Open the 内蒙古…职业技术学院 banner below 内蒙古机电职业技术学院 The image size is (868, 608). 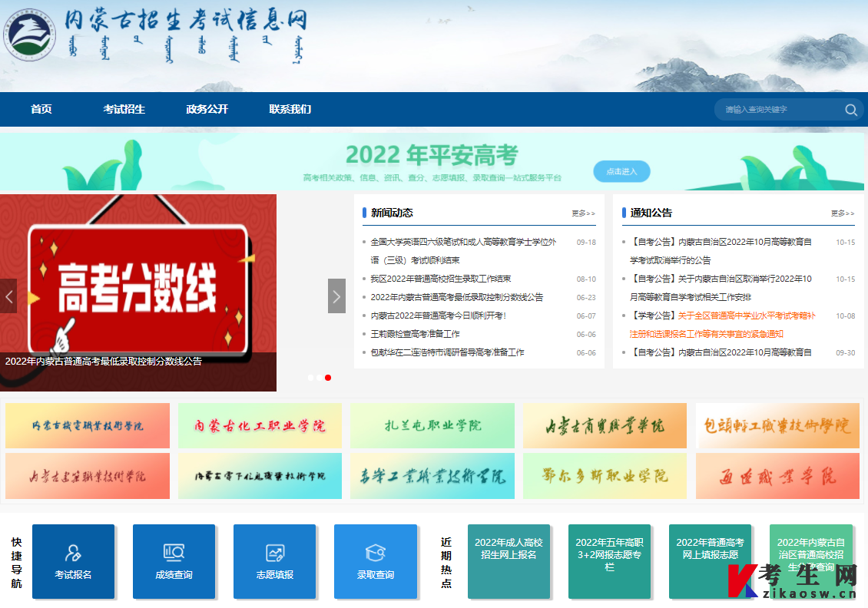pyautogui.click(x=88, y=476)
